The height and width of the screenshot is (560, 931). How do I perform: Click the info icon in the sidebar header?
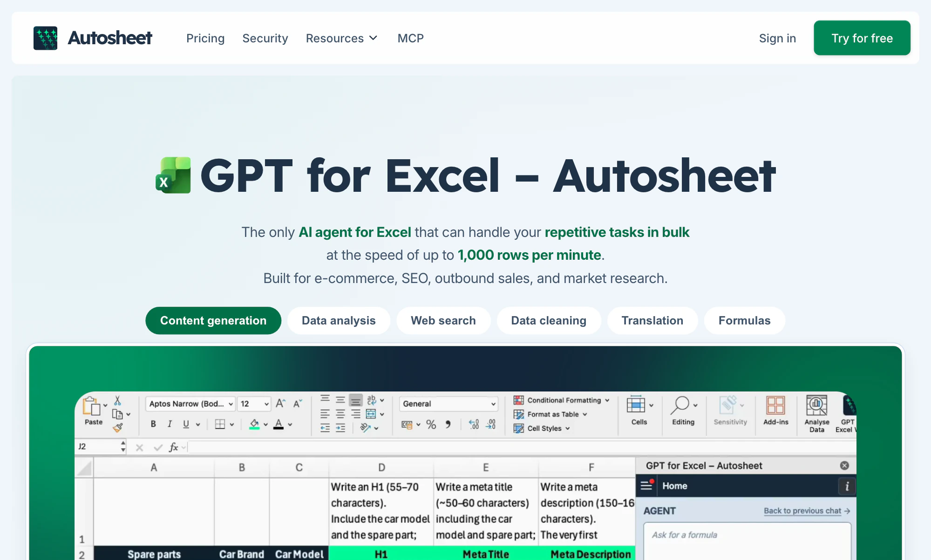pyautogui.click(x=847, y=486)
